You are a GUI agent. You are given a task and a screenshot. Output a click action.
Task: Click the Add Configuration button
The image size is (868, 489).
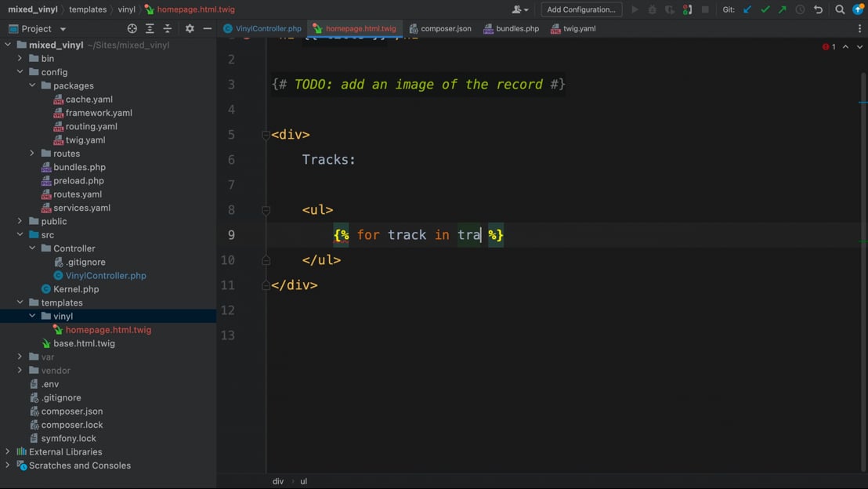pos(581,9)
